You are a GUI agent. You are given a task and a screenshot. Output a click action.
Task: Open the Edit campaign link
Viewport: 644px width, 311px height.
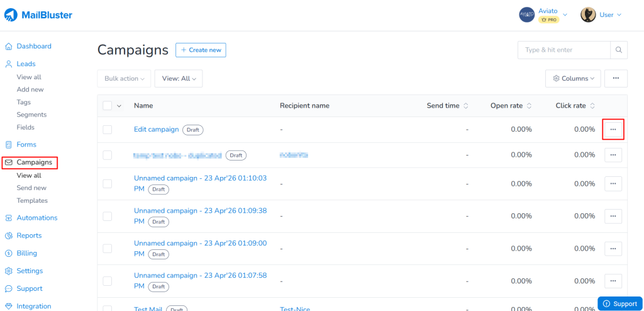pos(157,129)
